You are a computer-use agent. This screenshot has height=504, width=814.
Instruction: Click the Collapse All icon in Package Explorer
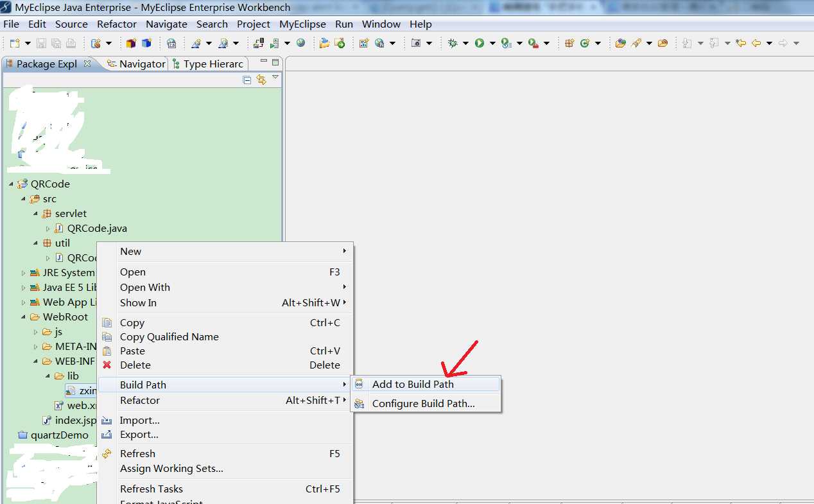[247, 80]
